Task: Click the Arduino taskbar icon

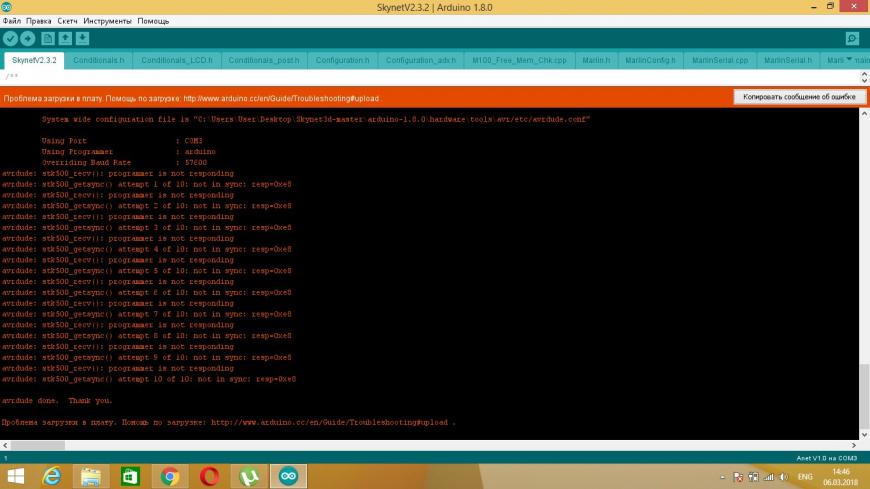Action: pyautogui.click(x=288, y=476)
